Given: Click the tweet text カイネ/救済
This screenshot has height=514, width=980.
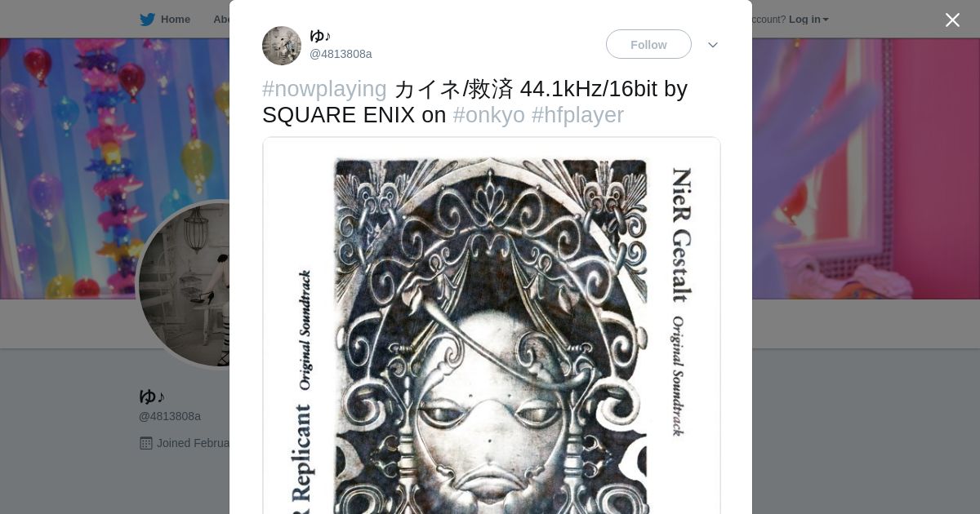Looking at the screenshot, I should [453, 89].
